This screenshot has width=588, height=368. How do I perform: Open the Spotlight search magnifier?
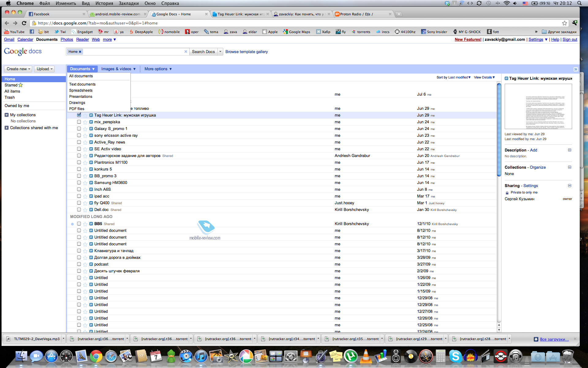coord(579,3)
